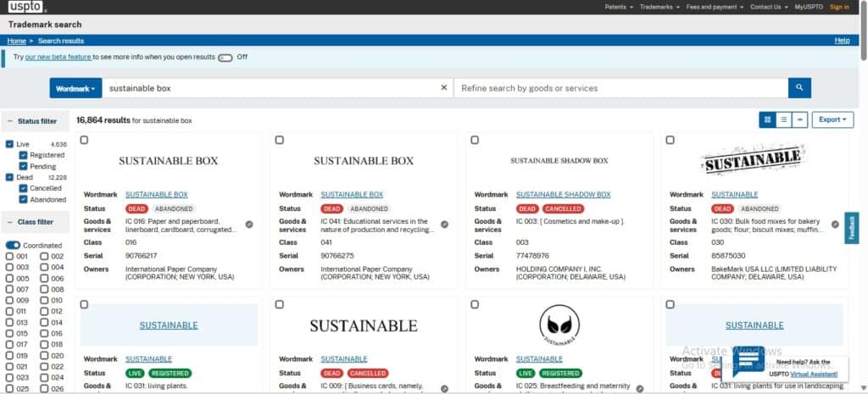Open the 'our new beta feature' link

point(58,57)
